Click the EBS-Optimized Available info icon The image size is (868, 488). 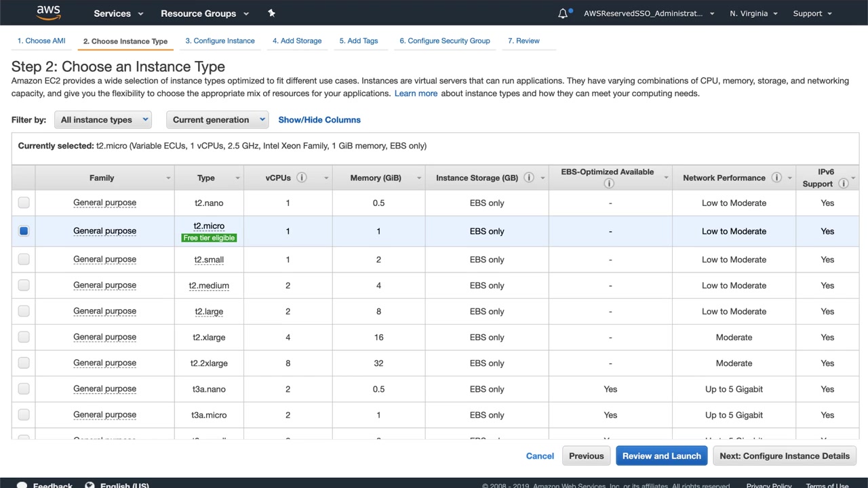coord(609,184)
